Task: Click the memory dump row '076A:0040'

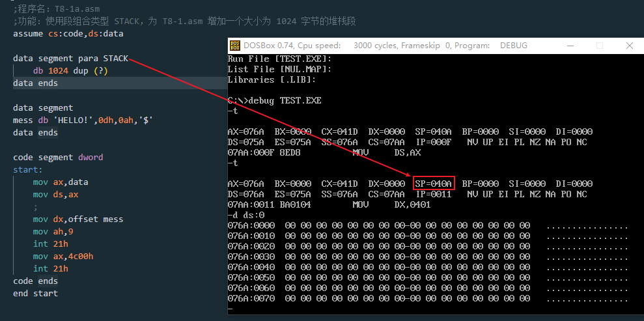Action: click(428, 267)
